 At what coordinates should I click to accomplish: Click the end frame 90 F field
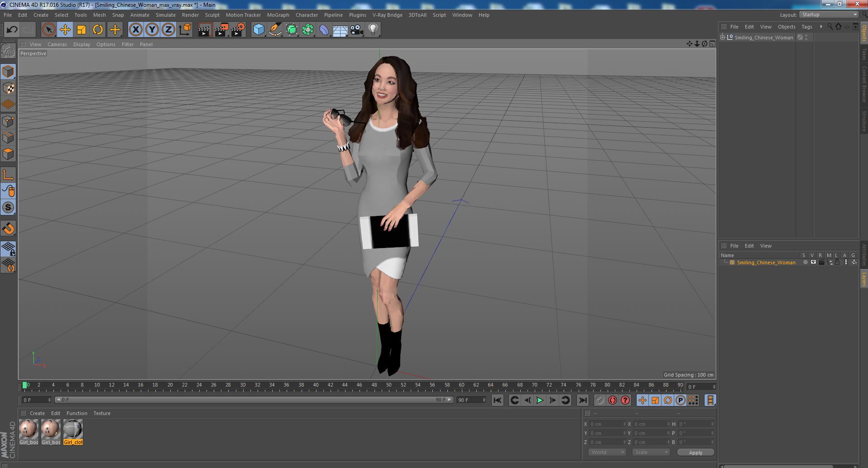click(x=471, y=400)
